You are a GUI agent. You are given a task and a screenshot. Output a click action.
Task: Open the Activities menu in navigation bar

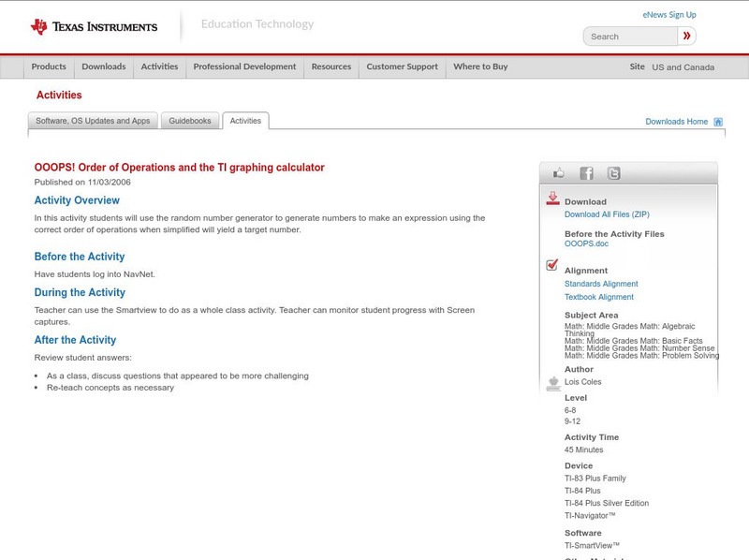point(159,66)
